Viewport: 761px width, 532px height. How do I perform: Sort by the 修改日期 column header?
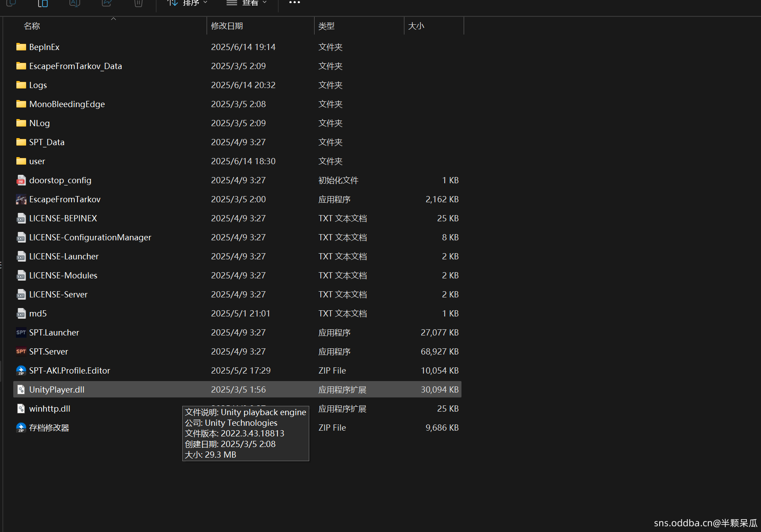tap(227, 26)
